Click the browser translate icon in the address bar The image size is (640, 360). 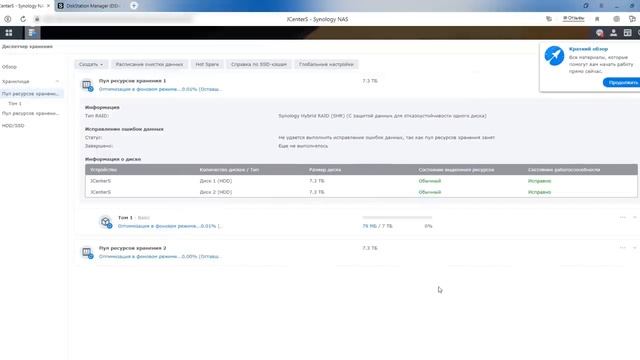(549, 19)
